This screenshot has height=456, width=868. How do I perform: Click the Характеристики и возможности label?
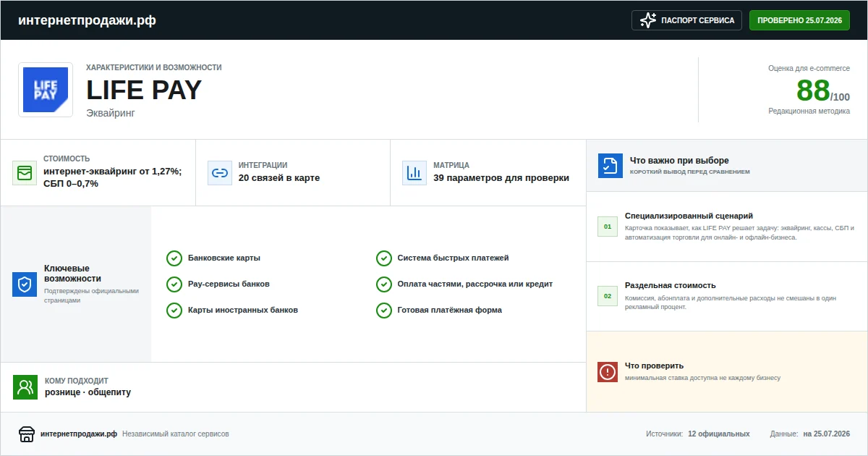[x=154, y=67]
